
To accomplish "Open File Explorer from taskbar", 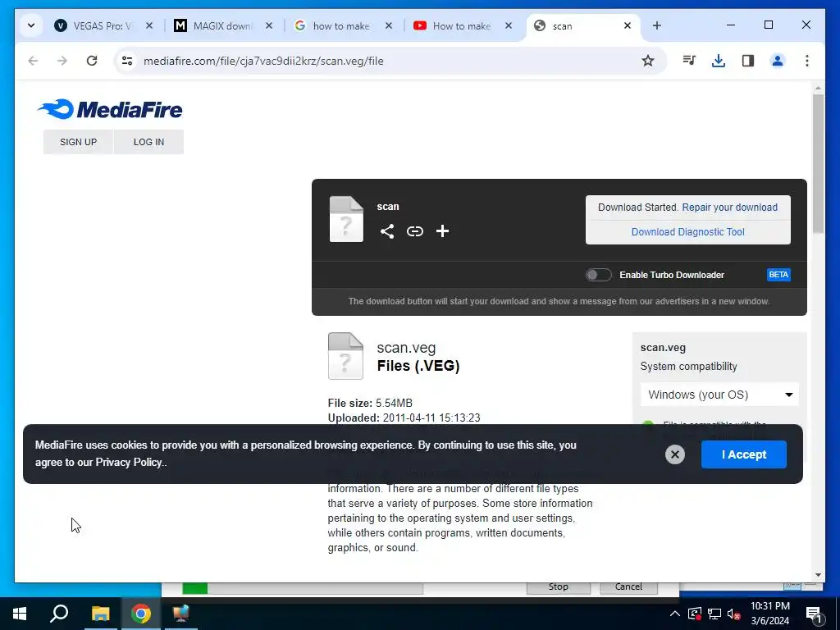I will [x=100, y=614].
